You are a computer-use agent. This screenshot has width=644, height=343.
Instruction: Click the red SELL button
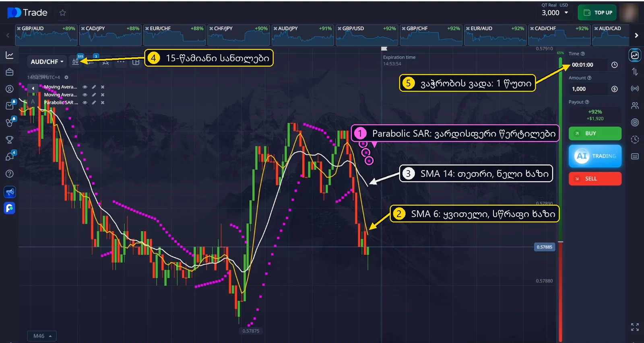click(595, 179)
